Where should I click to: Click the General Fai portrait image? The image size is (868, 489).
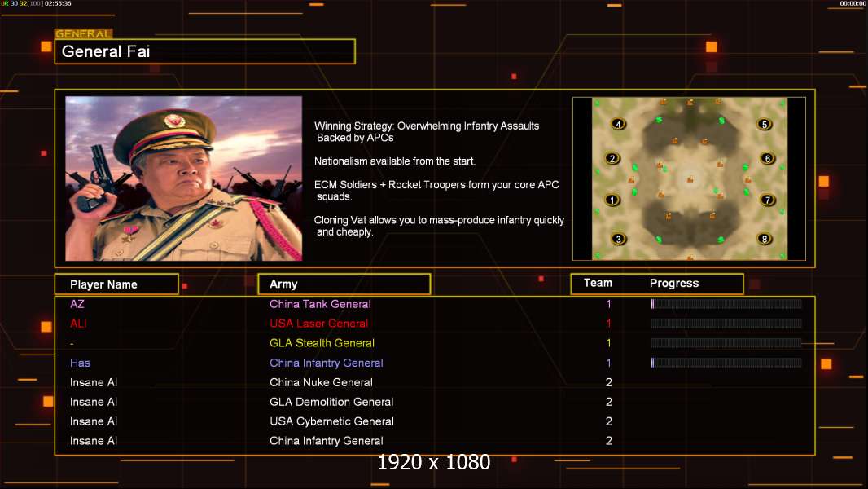coord(184,178)
